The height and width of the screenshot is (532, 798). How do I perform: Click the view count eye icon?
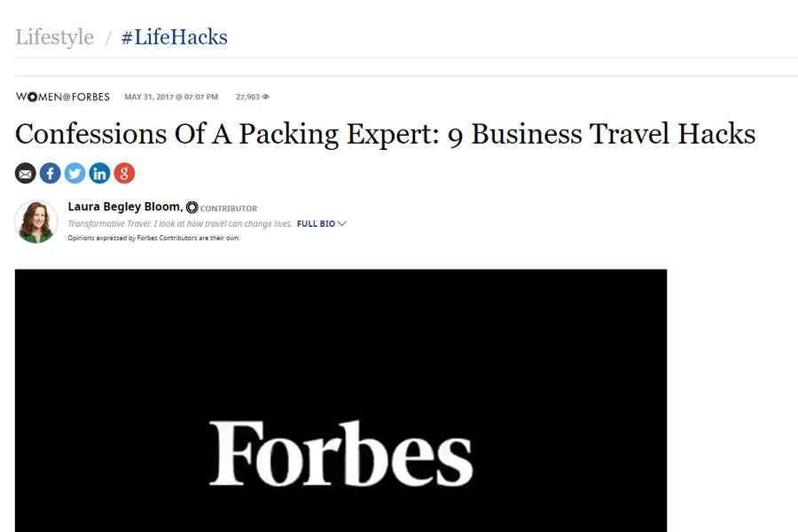pos(266,97)
